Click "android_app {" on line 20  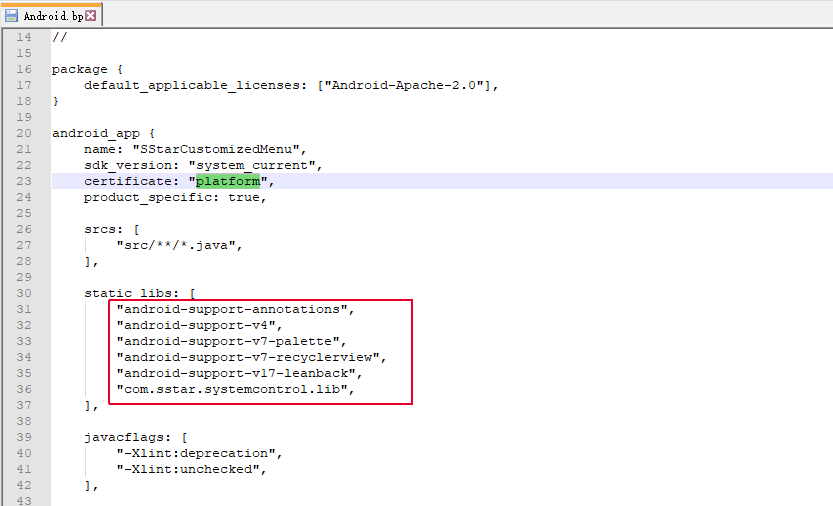[103, 133]
